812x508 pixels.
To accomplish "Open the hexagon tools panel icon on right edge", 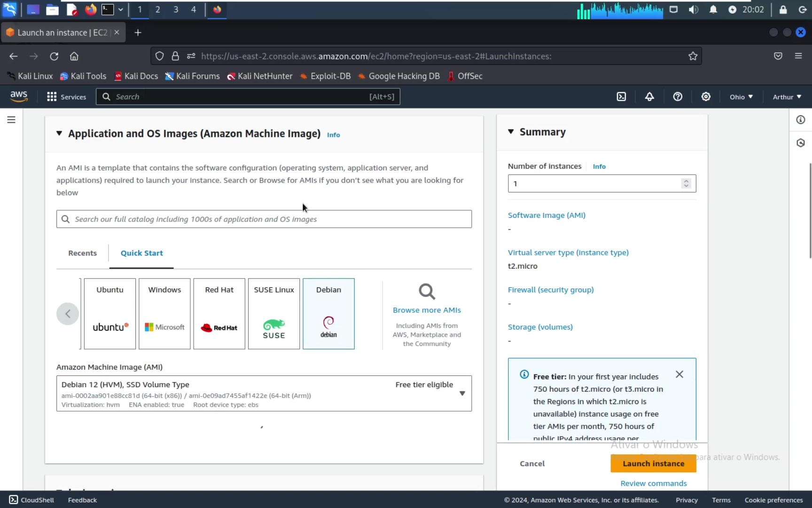I will (x=801, y=143).
